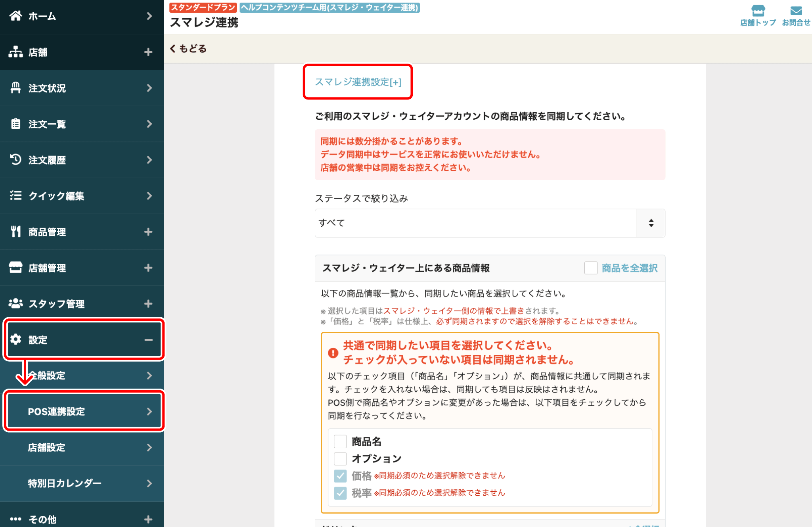This screenshot has height=527, width=812.
Task: Click the 特別日カレンダー row chevron
Action: (x=149, y=483)
